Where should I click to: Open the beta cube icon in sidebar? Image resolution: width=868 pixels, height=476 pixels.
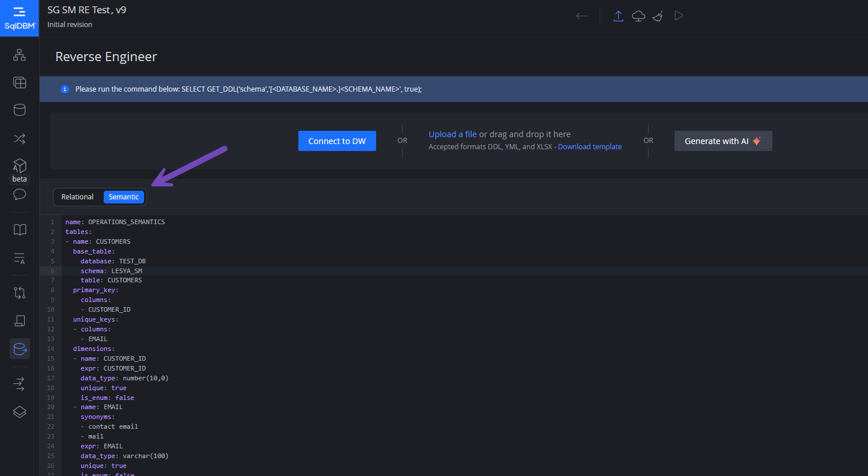(20, 166)
